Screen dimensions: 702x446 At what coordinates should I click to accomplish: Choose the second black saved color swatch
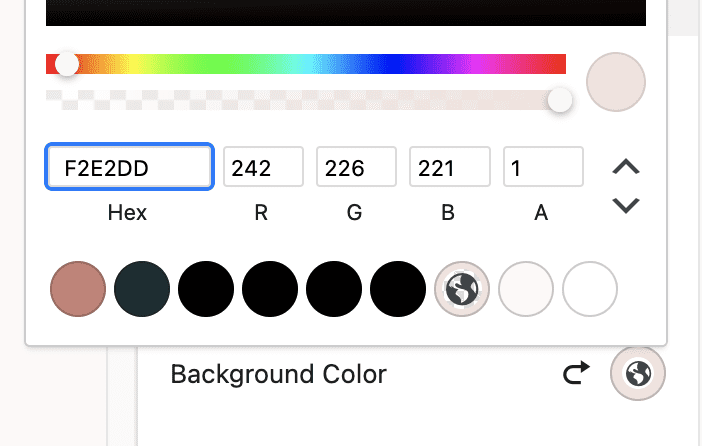270,289
